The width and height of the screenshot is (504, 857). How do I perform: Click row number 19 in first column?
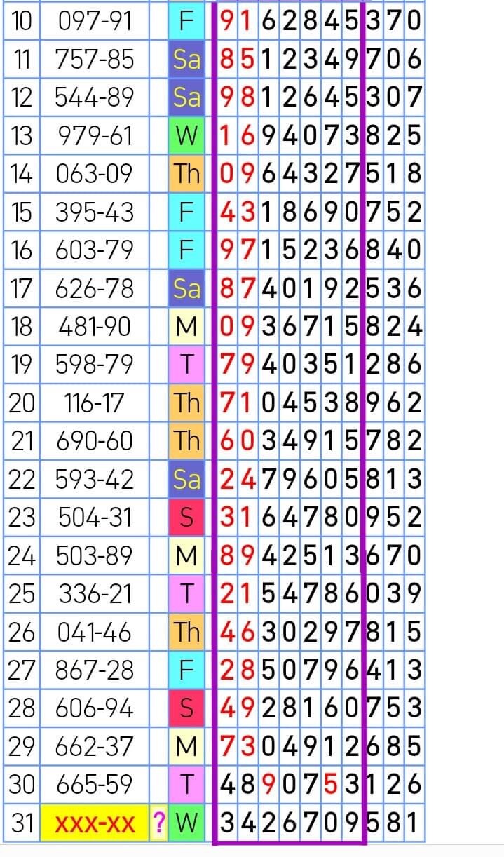[22, 364]
